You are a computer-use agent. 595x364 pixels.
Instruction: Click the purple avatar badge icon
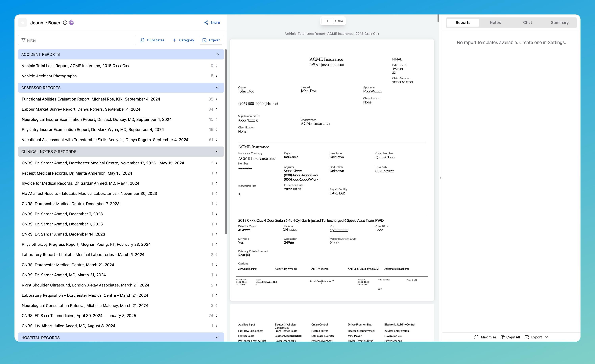tap(71, 23)
